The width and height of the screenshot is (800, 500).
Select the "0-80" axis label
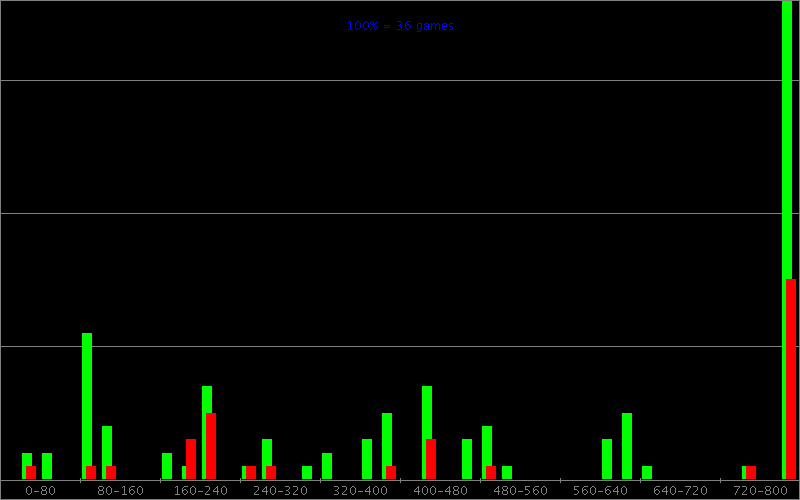click(x=40, y=491)
